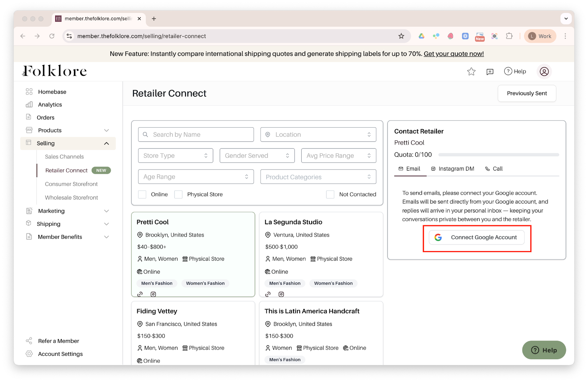Open the messages chat icon
Image resolution: width=588 pixels, height=382 pixels.
tap(490, 72)
